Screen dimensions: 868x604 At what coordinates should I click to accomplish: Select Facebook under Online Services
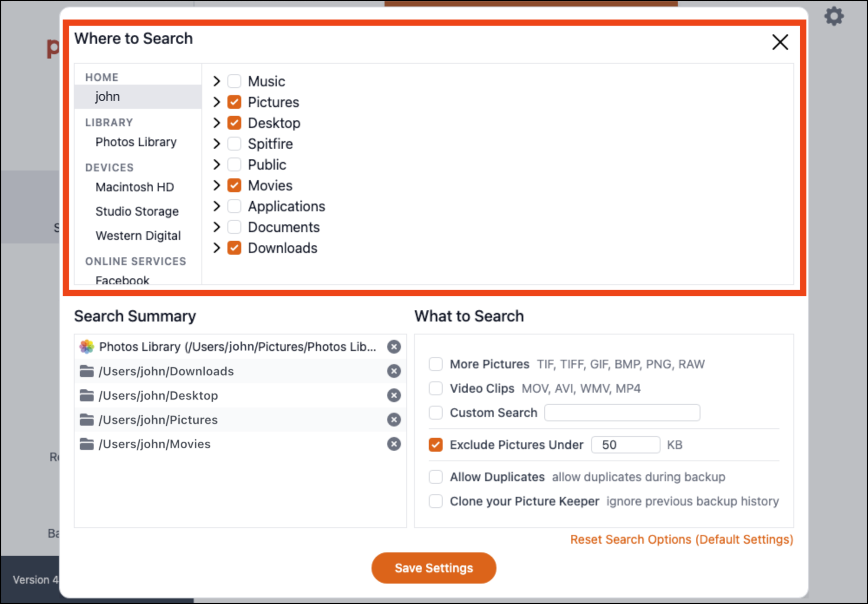[x=122, y=280]
